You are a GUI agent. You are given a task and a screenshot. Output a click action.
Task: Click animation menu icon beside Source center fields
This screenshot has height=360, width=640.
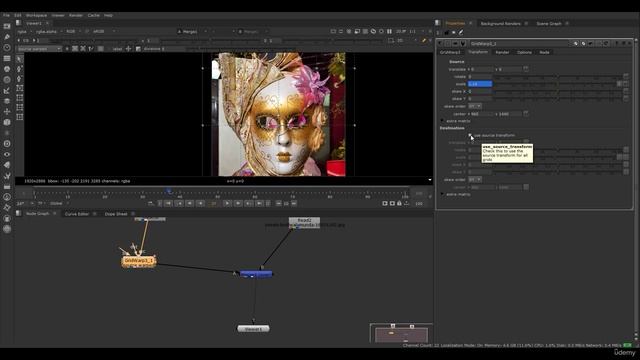(x=526, y=114)
